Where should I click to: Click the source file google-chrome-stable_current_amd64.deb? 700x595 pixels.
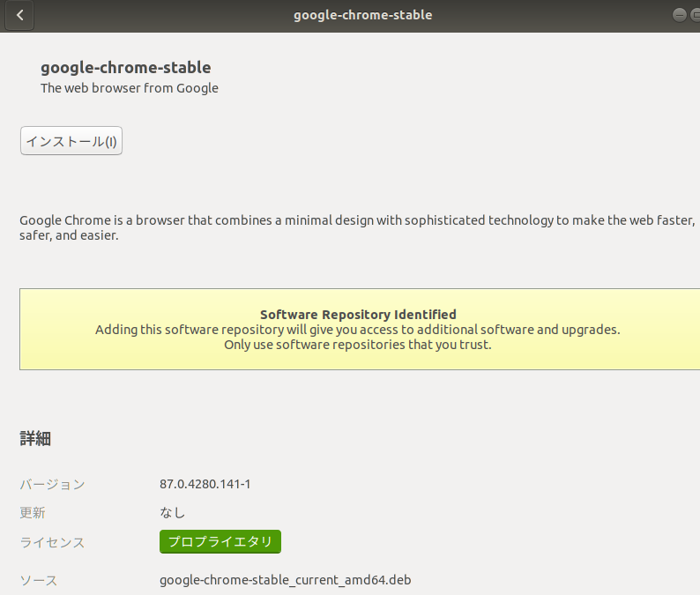[x=286, y=580]
